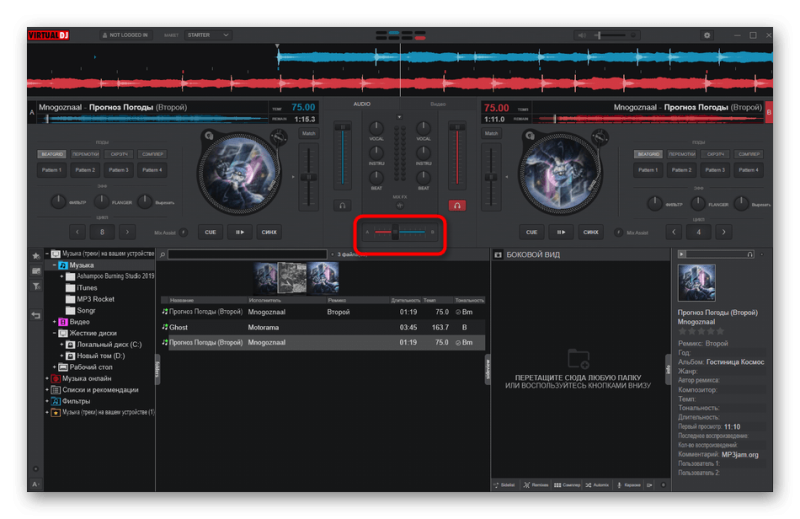The width and height of the screenshot is (800, 519).
Task: Click left deck turntable tonearm icon
Action: [279, 137]
